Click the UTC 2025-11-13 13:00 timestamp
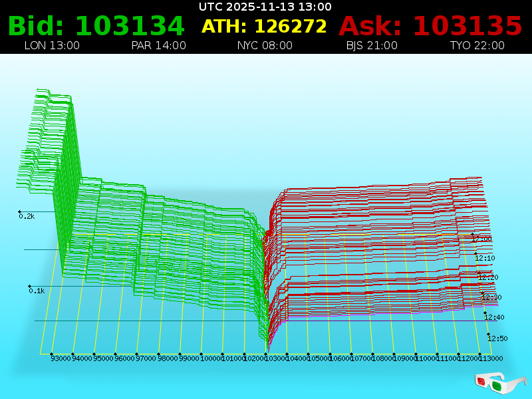This screenshot has width=532, height=399. [265, 7]
